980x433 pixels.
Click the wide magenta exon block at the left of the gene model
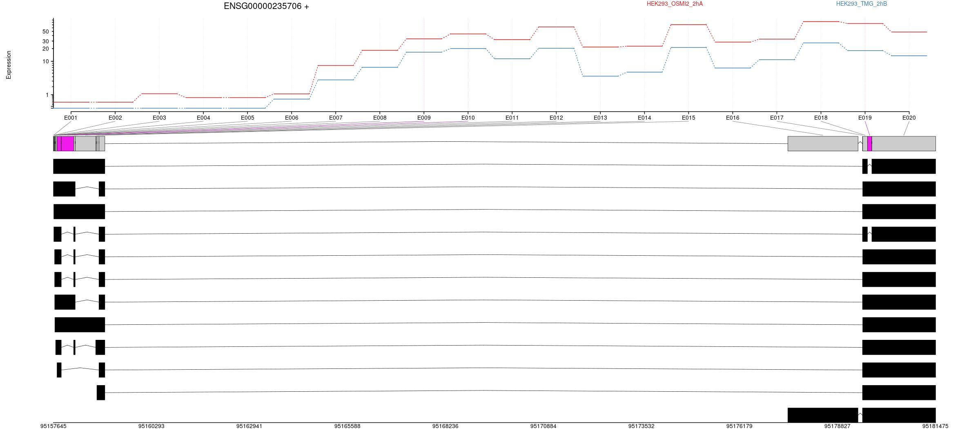[x=67, y=144]
